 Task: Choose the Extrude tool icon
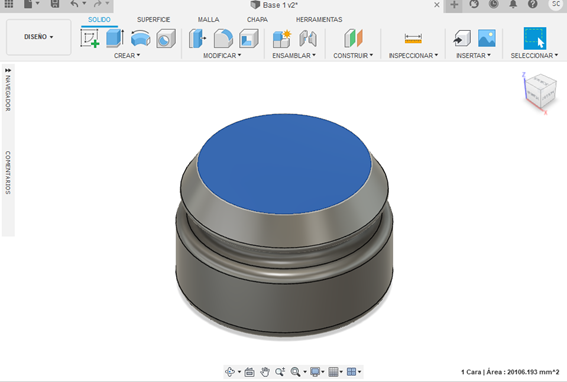click(115, 38)
